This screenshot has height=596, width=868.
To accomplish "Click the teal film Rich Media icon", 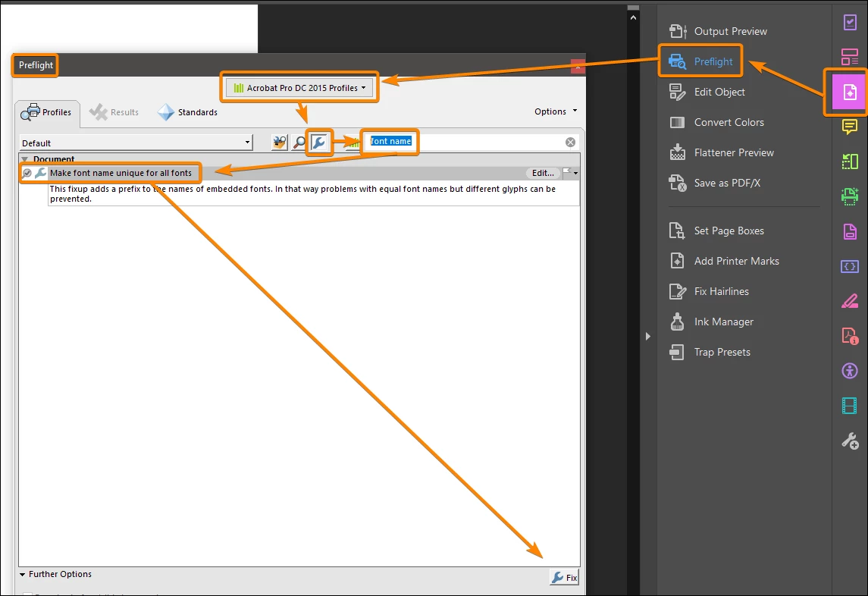I will coord(850,406).
